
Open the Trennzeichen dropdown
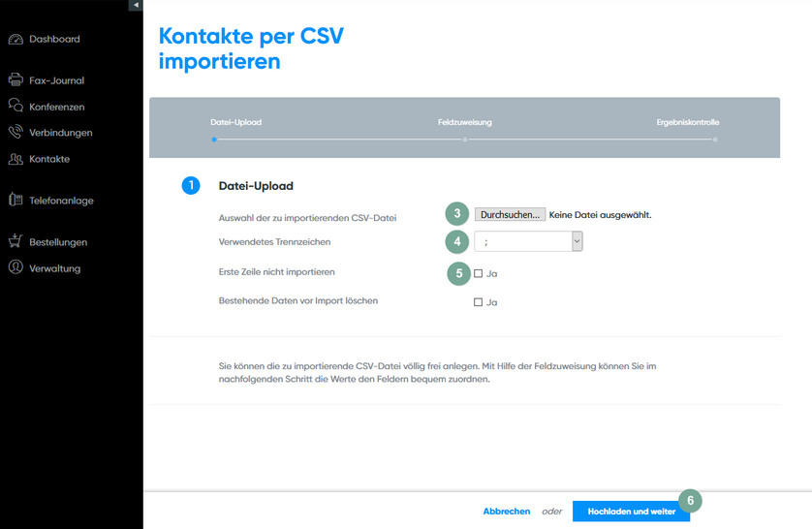pyautogui.click(x=528, y=241)
